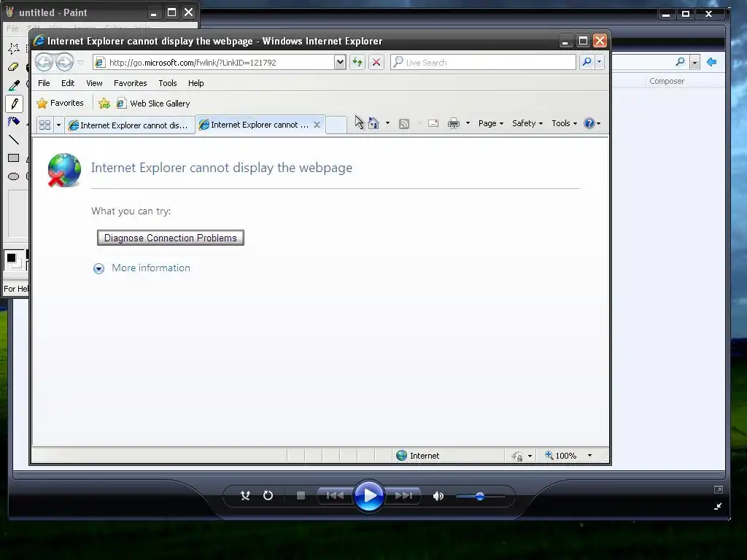Click the 100% zoom level button

(x=561, y=456)
